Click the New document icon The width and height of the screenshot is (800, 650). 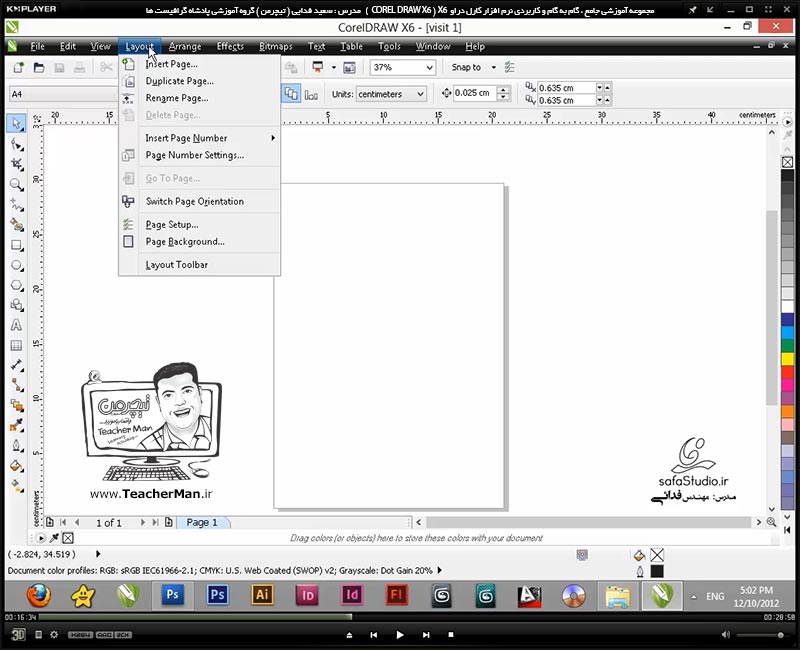18,67
